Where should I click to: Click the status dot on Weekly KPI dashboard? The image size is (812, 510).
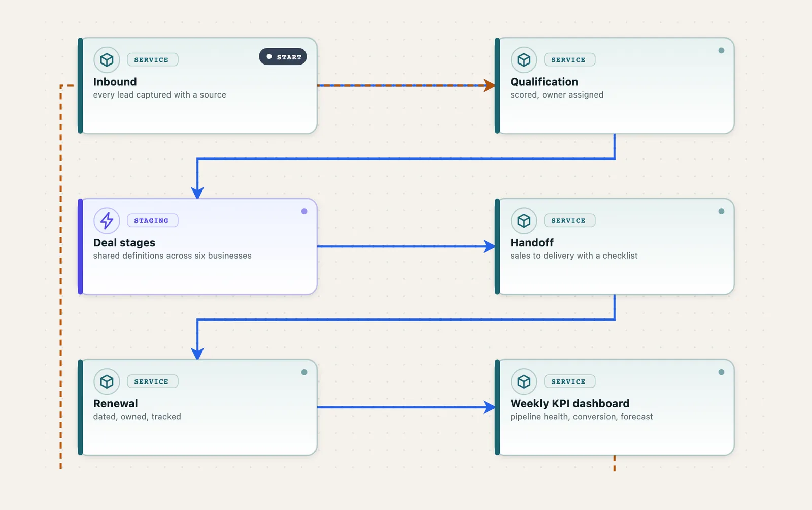tap(721, 372)
